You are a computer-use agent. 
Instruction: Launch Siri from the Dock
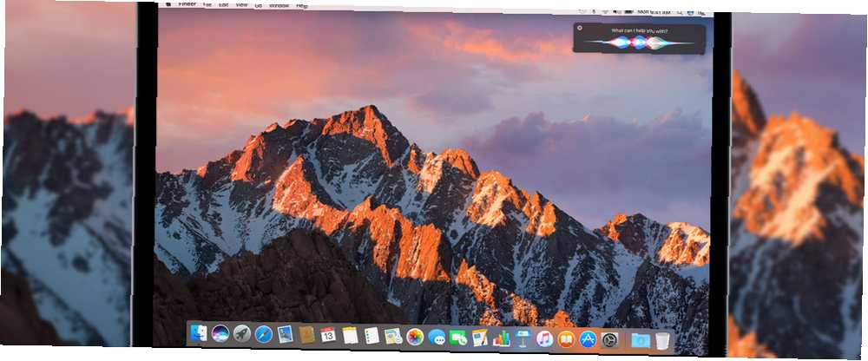click(x=220, y=333)
